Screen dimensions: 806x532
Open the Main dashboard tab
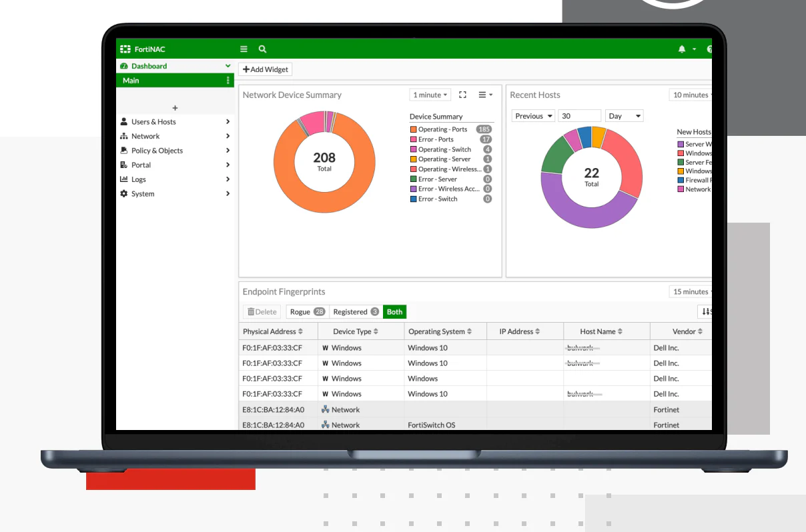[175, 81]
